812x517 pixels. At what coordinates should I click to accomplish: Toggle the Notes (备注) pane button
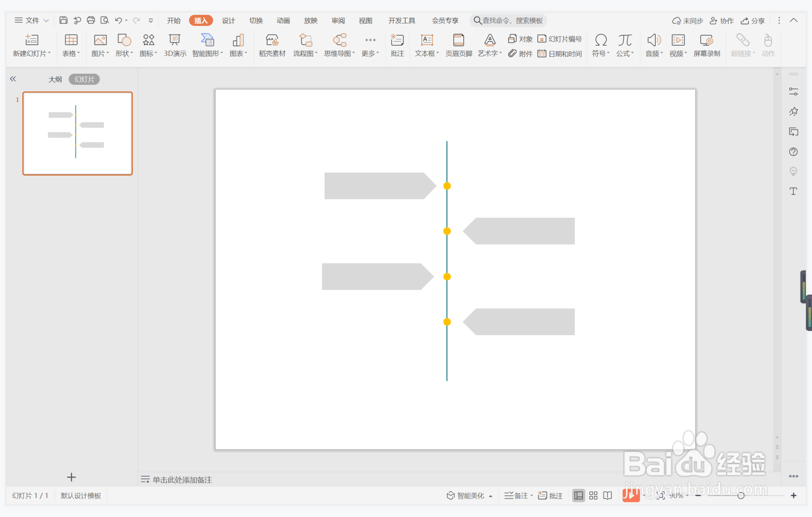(517, 495)
